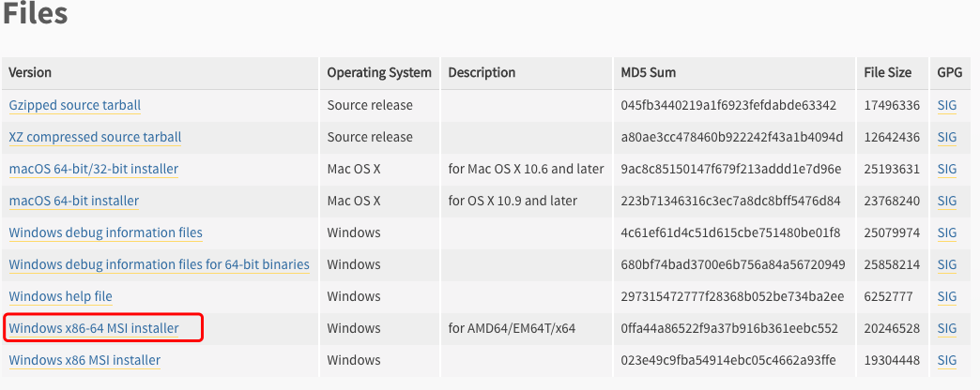Image resolution: width=980 pixels, height=390 pixels.
Task: Open SIG for Windows help file
Action: (946, 296)
